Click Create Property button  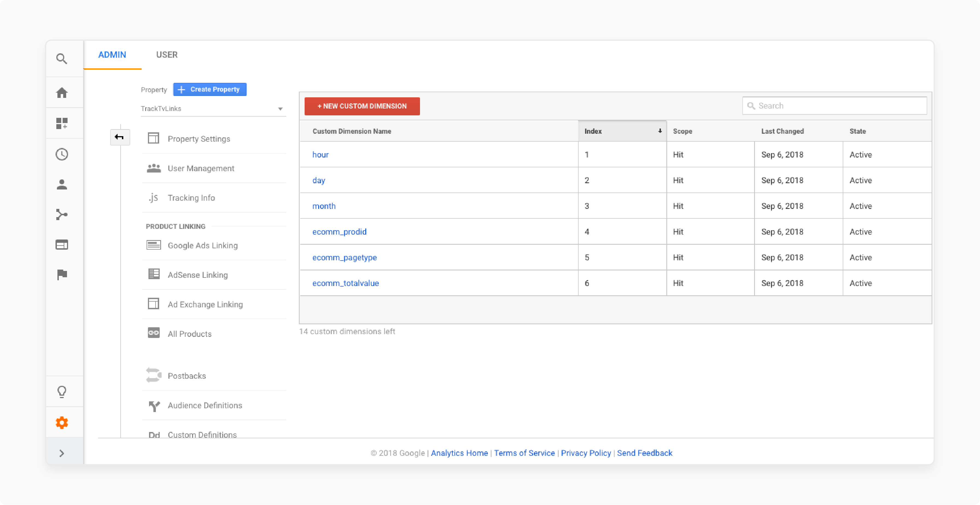pos(210,89)
